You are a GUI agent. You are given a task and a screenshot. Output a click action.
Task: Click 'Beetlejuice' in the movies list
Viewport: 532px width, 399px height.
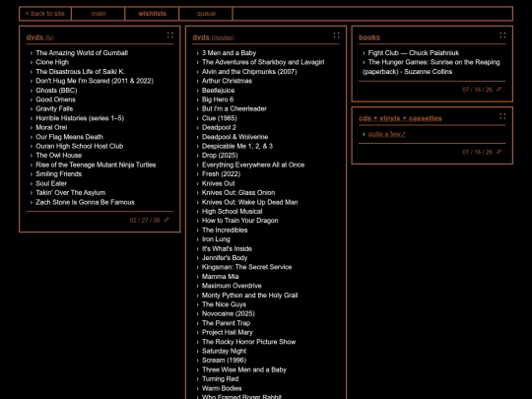coord(218,91)
